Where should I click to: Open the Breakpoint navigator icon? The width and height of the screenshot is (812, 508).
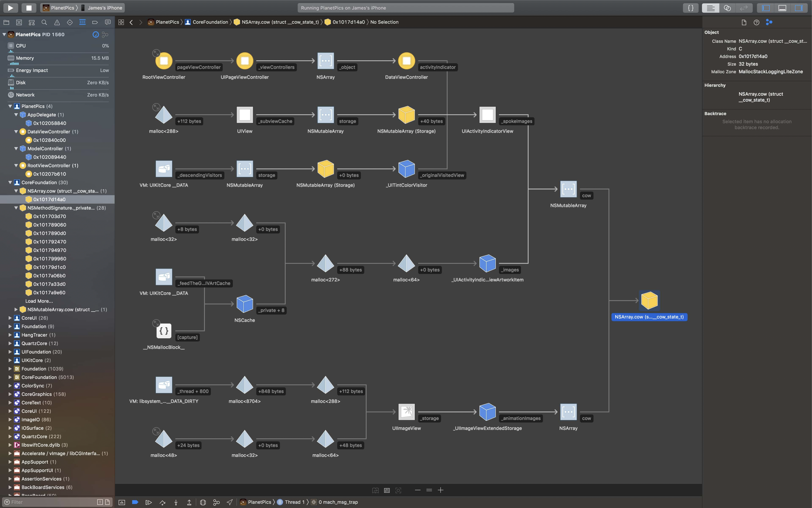[x=95, y=22]
